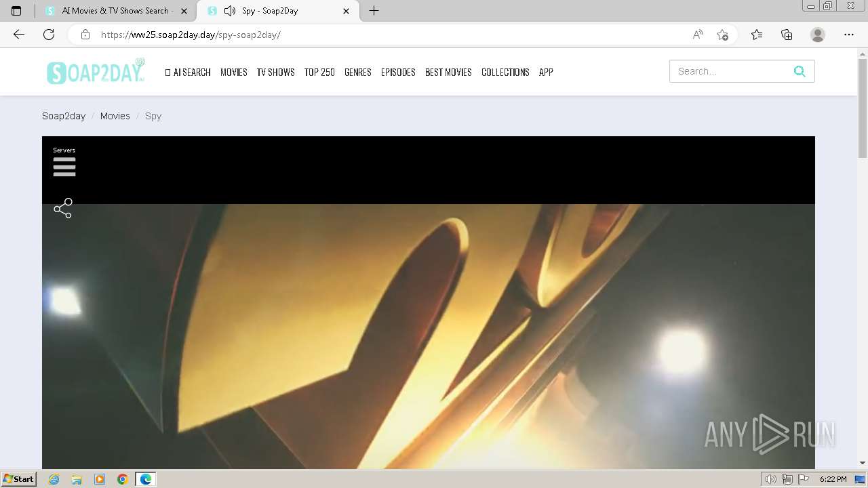The height and width of the screenshot is (488, 868).
Task: Launch Google Chrome from the taskbar
Action: click(122, 479)
